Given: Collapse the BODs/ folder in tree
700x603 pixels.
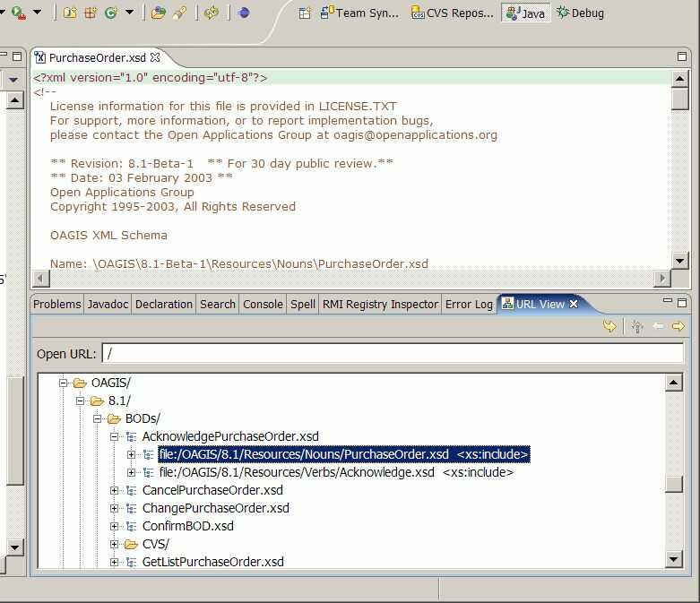Looking at the screenshot, I should click(x=98, y=419).
